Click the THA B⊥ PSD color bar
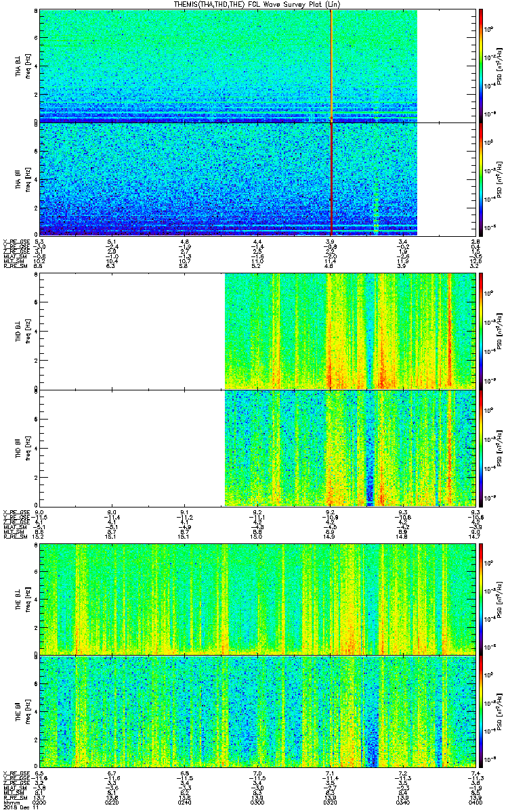This screenshot has height=812, width=508. (481, 66)
